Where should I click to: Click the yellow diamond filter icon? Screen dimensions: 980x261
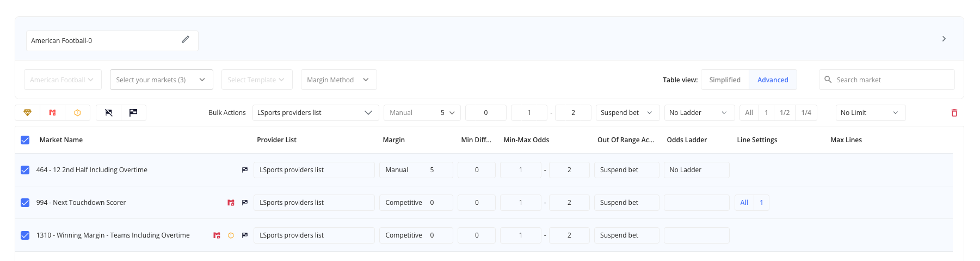(x=27, y=113)
